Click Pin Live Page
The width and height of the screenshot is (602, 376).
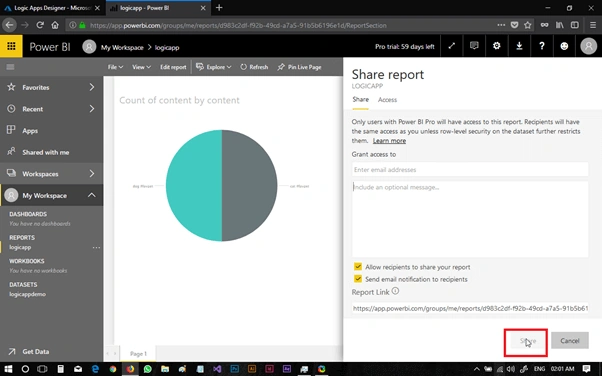tap(299, 67)
